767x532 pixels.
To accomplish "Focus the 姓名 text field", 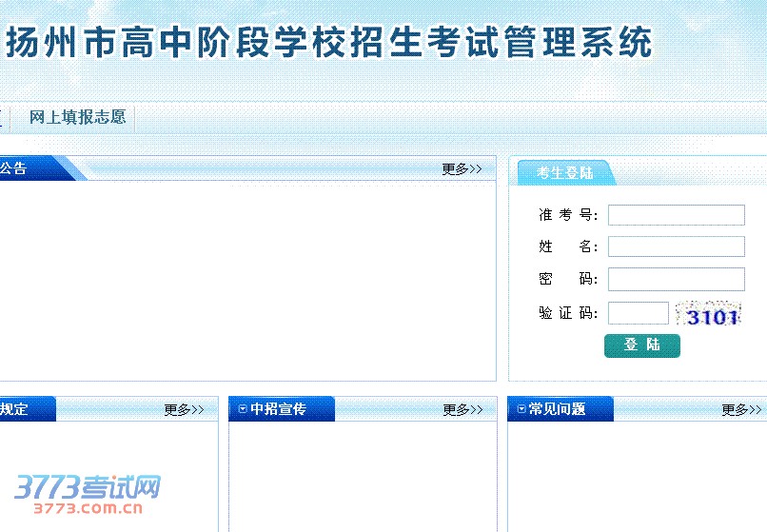I will tap(676, 246).
